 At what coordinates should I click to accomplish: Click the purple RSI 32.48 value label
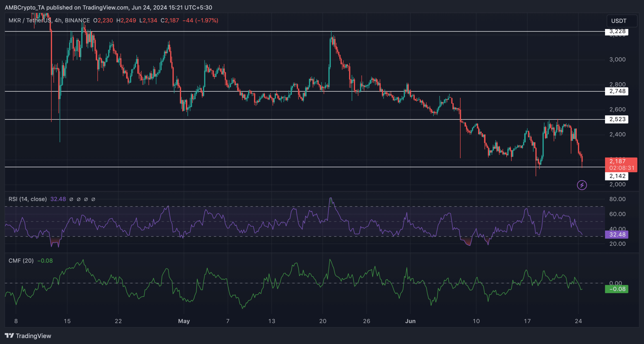617,235
